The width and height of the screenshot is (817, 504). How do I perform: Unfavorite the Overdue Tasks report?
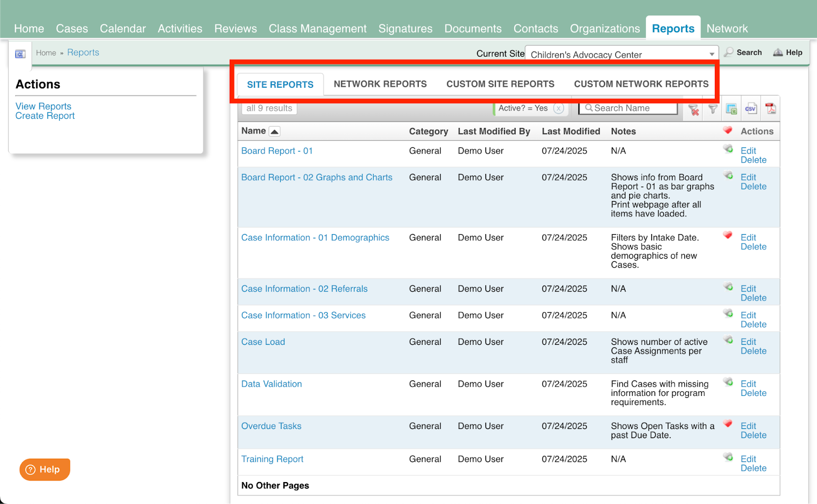coord(728,424)
